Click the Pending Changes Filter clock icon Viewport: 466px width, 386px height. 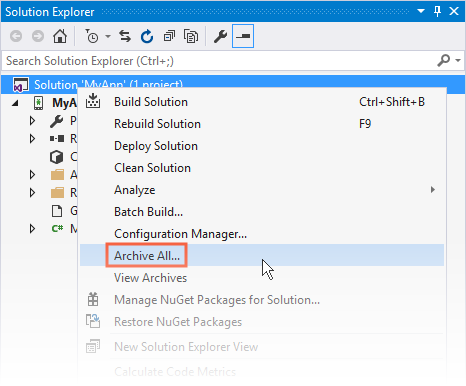click(92, 36)
